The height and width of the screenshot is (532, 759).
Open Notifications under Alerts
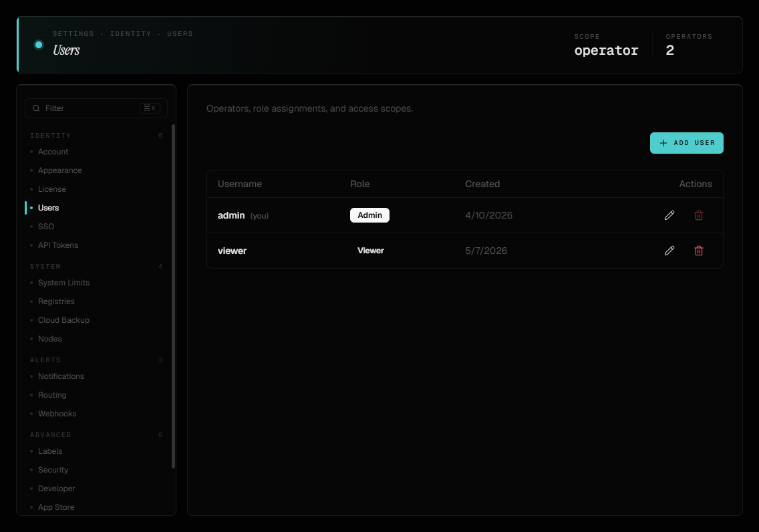pyautogui.click(x=61, y=376)
